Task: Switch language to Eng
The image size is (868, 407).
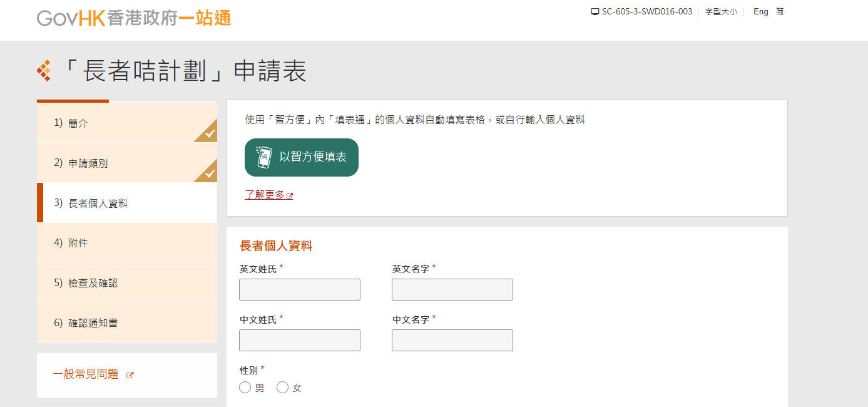Action: point(761,12)
